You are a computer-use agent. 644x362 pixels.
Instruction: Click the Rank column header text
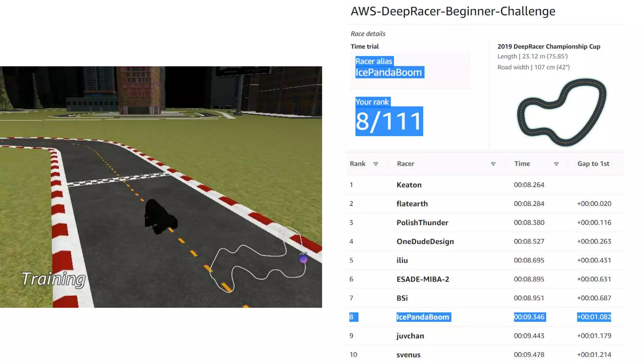click(358, 164)
